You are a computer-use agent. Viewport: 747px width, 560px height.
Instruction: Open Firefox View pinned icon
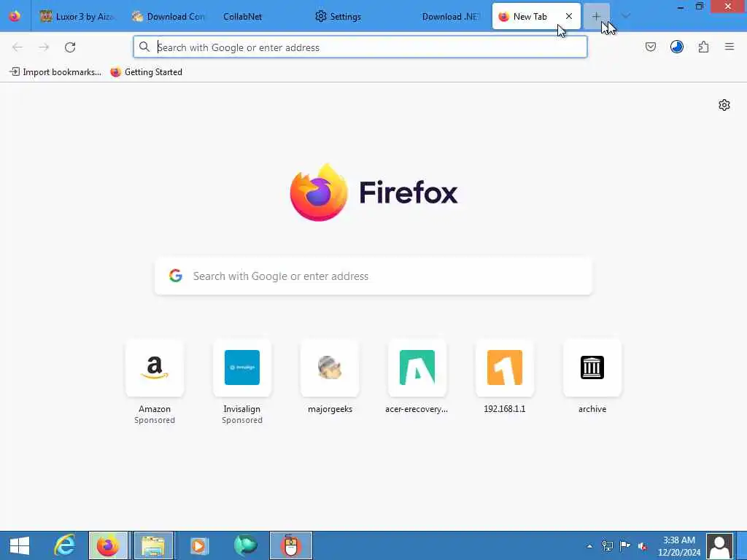click(15, 16)
